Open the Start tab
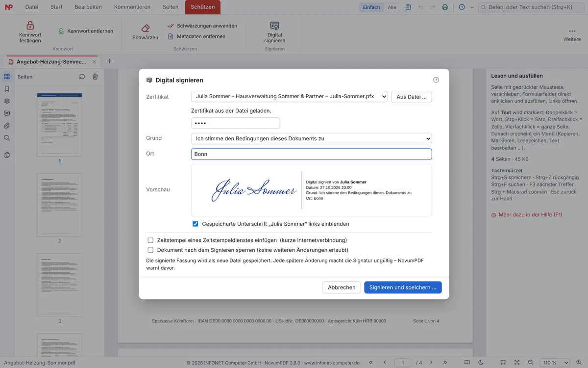588x368 pixels. (56, 7)
